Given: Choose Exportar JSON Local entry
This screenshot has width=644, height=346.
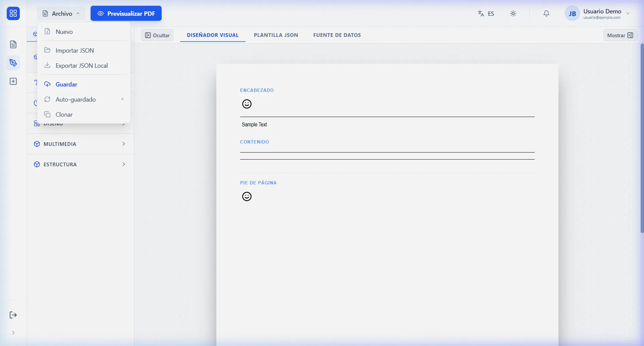Looking at the screenshot, I should [84, 65].
